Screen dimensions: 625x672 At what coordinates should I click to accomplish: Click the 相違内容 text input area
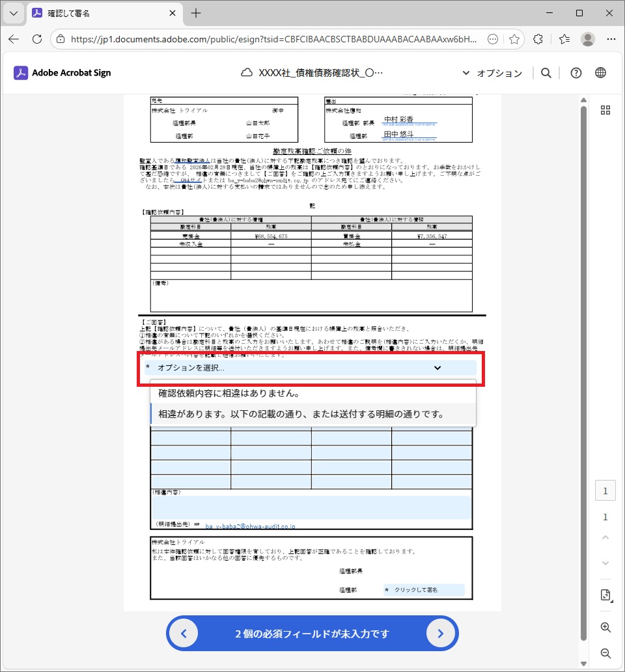click(311, 507)
